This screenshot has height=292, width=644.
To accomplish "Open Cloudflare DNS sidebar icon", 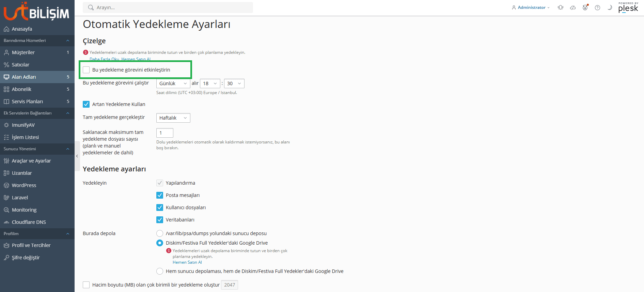I will coord(6,222).
